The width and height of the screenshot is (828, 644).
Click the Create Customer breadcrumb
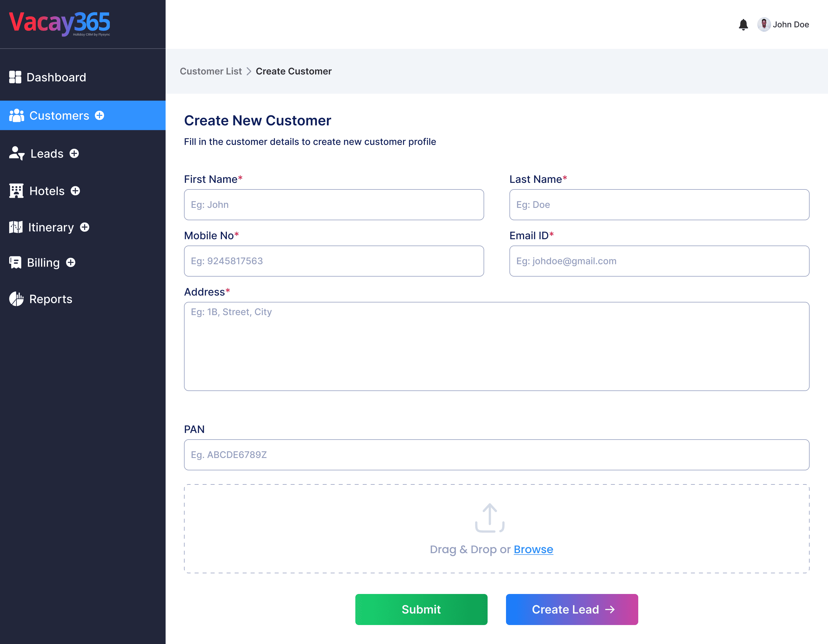(294, 71)
